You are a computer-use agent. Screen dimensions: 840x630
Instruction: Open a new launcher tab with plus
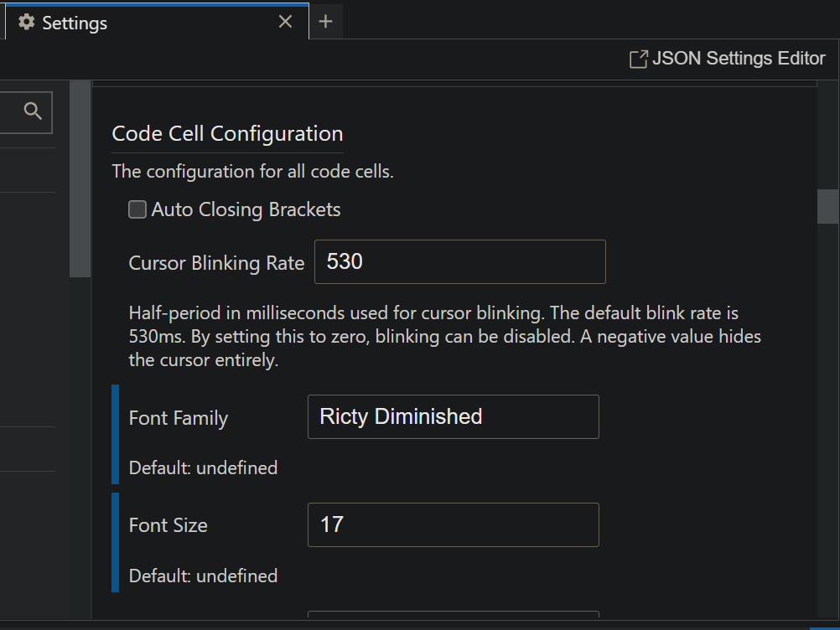click(326, 22)
